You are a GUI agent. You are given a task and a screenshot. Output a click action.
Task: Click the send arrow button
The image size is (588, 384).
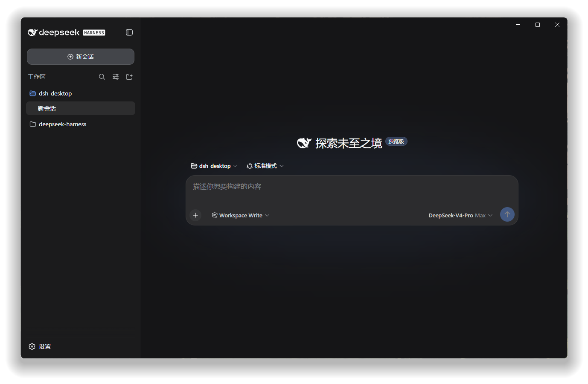pyautogui.click(x=507, y=214)
